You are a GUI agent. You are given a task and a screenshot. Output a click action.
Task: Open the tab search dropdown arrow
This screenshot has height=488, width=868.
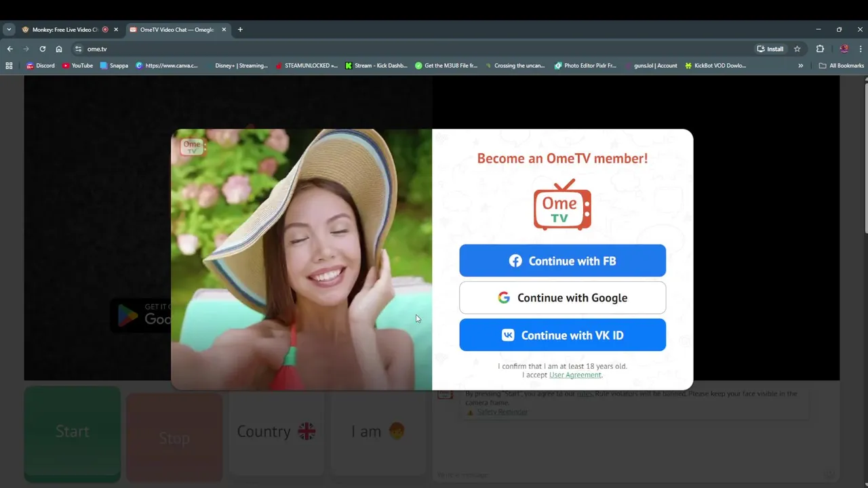point(9,30)
